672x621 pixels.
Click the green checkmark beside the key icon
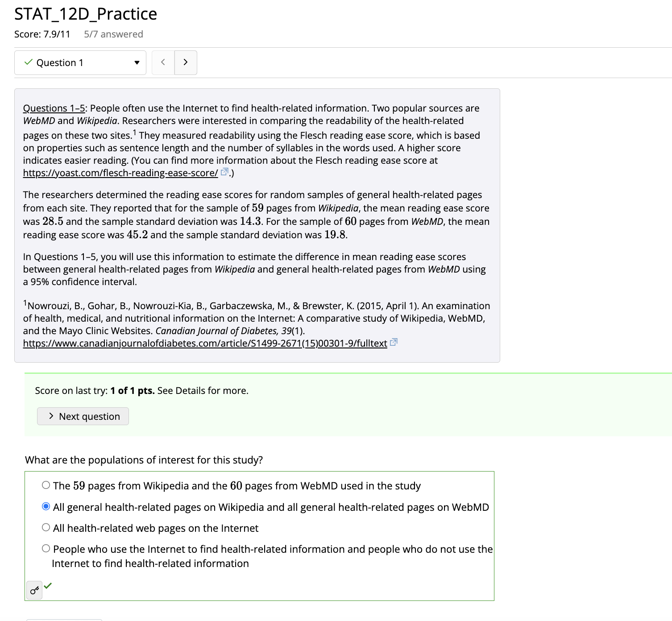[49, 586]
